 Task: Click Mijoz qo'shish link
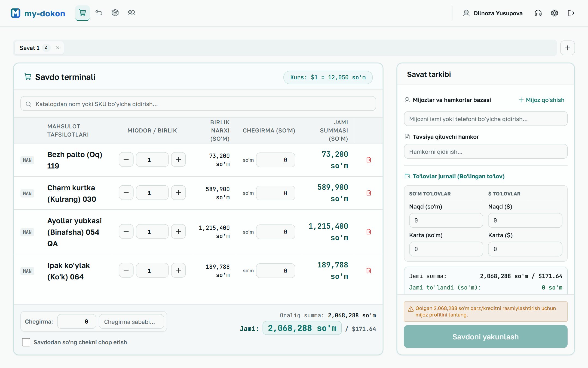[541, 100]
